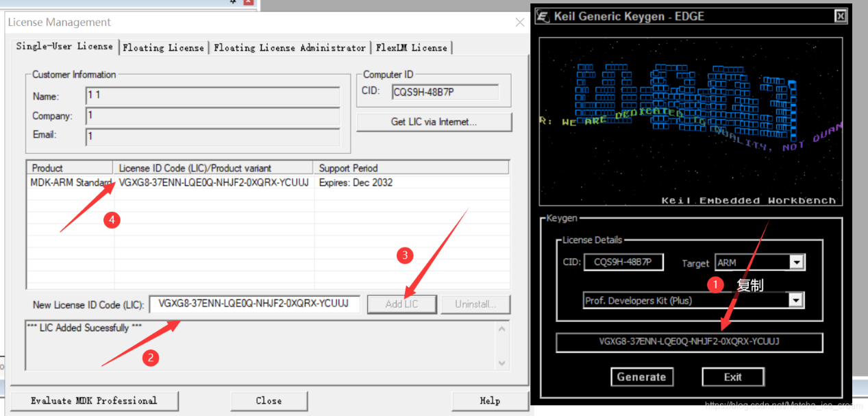This screenshot has height=416, width=868.
Task: Click the 'Expires: Dec 2032' cell
Action: [356, 183]
